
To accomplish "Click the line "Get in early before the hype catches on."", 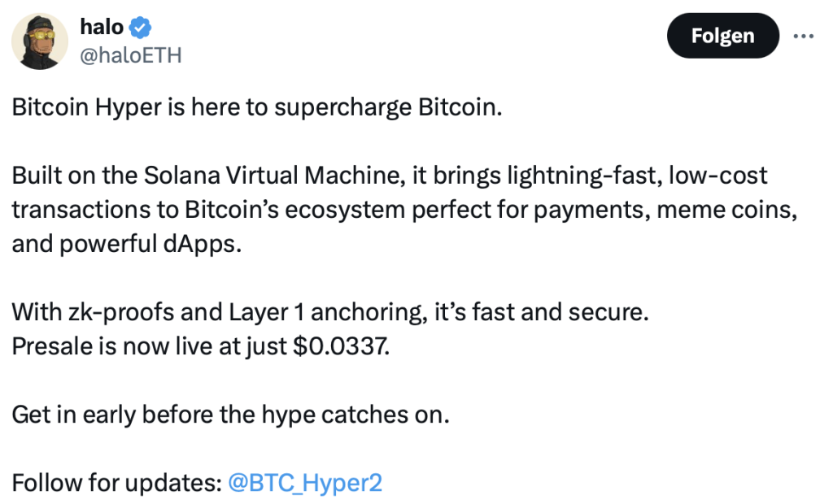I will 230,415.
